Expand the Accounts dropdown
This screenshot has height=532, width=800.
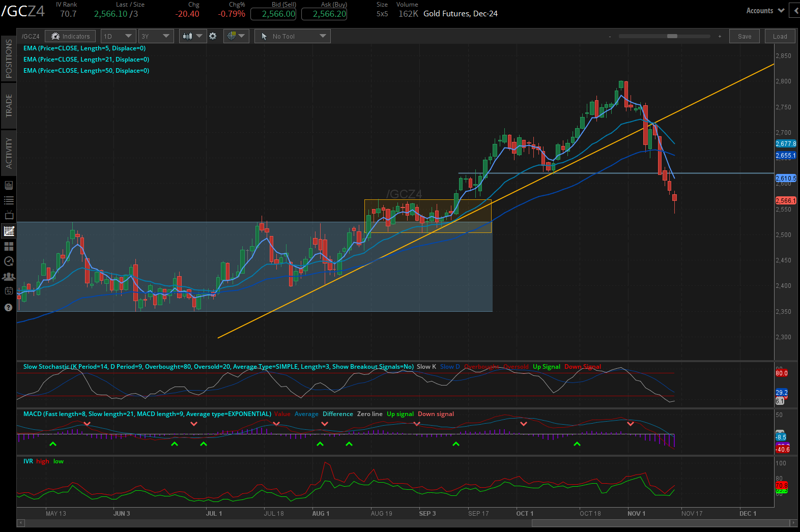(765, 11)
